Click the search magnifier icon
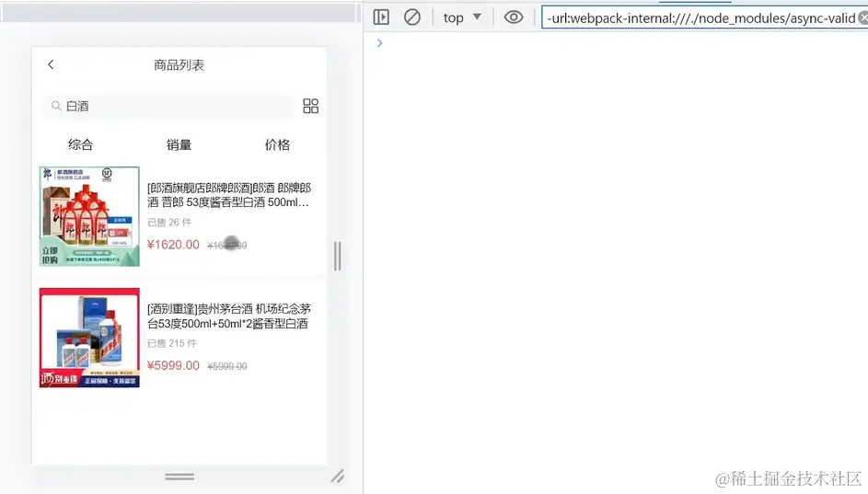This screenshot has height=494, width=868. 56,106
